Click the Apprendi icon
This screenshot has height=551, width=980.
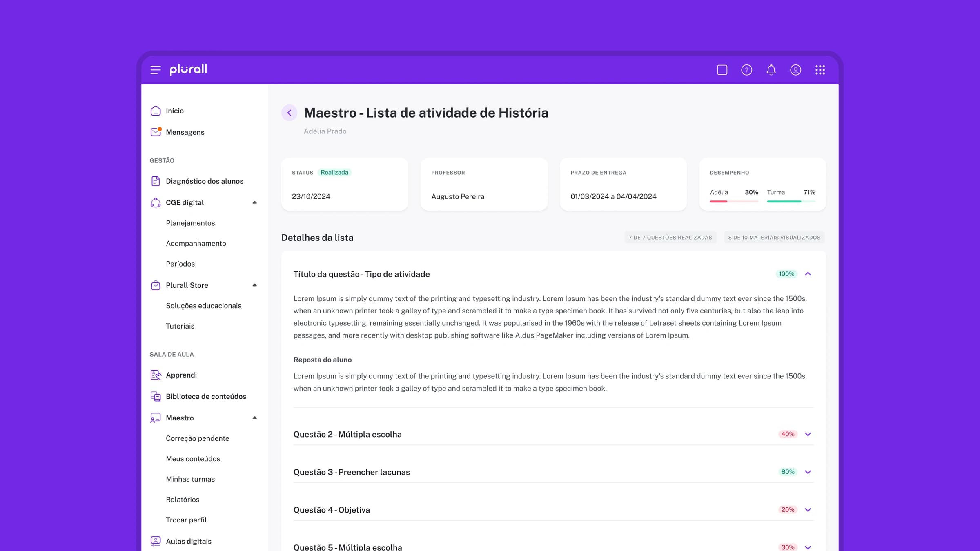point(156,375)
